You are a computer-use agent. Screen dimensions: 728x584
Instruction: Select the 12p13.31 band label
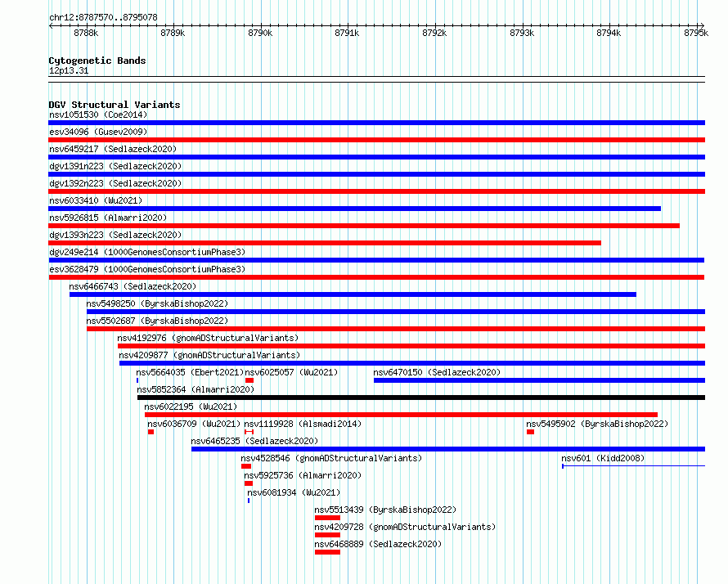point(69,70)
